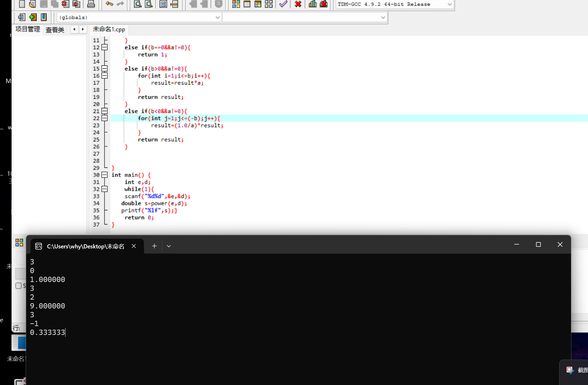Click the terminal output 1.000000
This screenshot has height=385, width=588.
pyautogui.click(x=48, y=280)
